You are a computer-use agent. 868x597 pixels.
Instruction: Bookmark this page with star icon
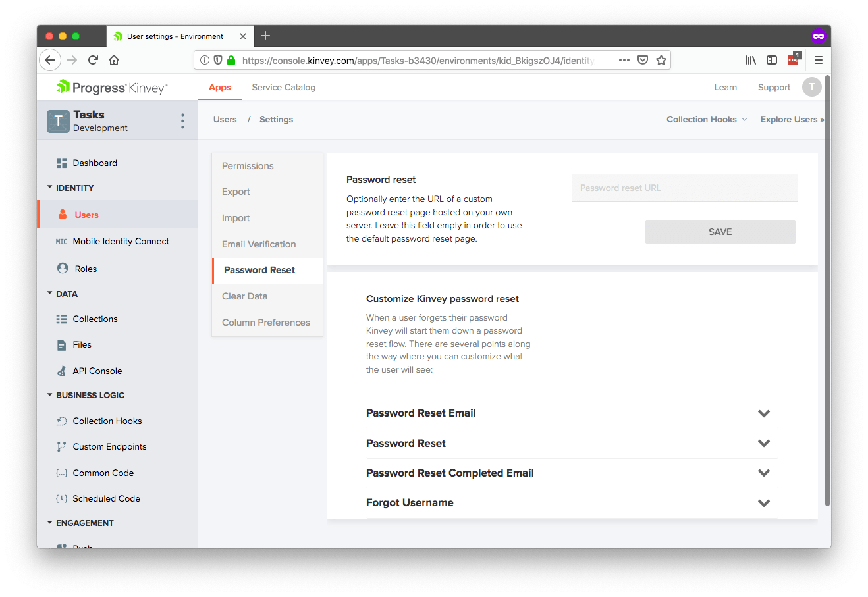pyautogui.click(x=661, y=60)
